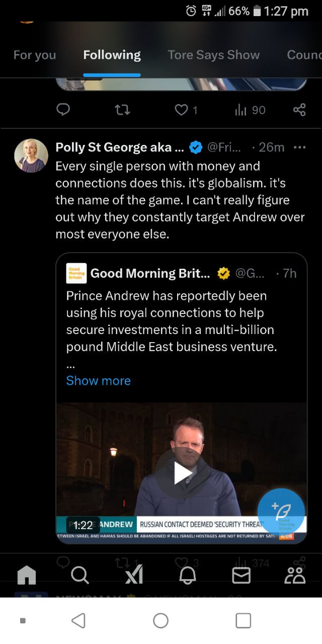The height and width of the screenshot is (644, 322).
Task: Switch to the Tore Says Show tab
Action: coord(213,55)
